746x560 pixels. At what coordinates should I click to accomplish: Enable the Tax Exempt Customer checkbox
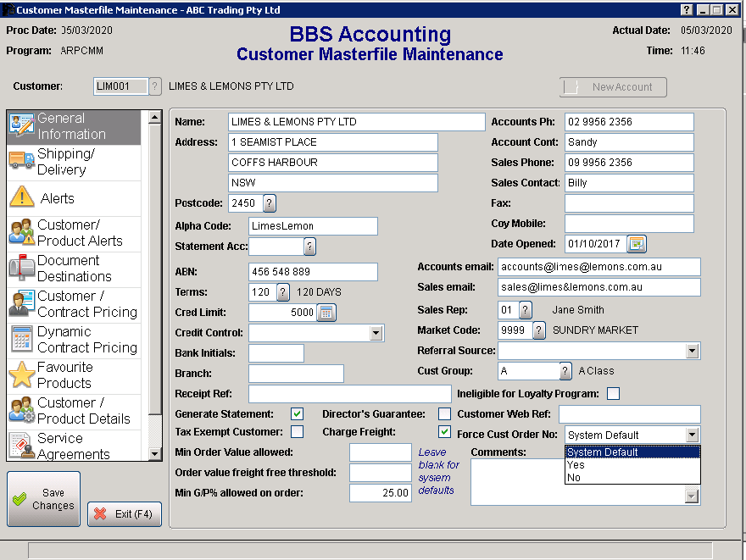(x=297, y=432)
